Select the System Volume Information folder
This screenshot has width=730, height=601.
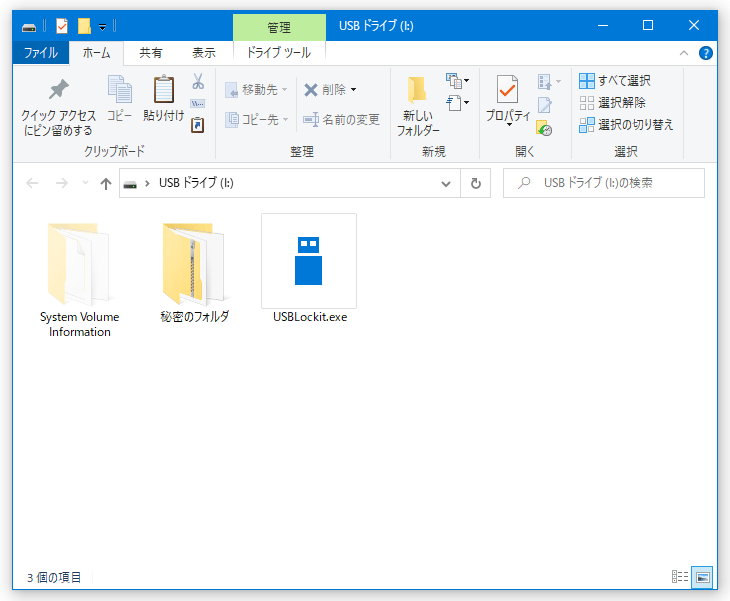[x=79, y=278]
